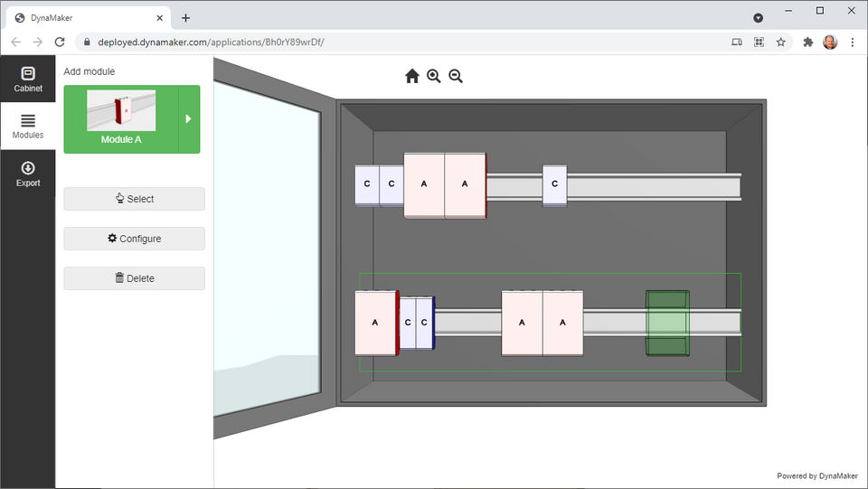Reset view with home icon

click(x=412, y=76)
